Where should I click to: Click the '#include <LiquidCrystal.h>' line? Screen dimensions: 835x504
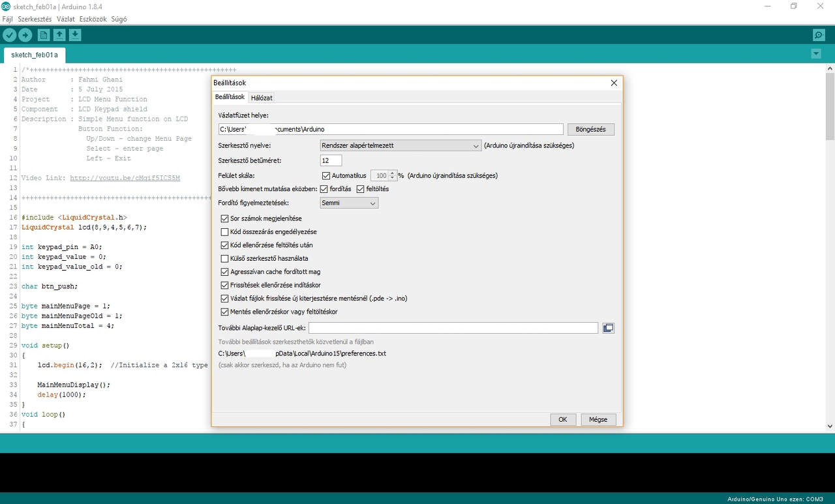pos(74,218)
